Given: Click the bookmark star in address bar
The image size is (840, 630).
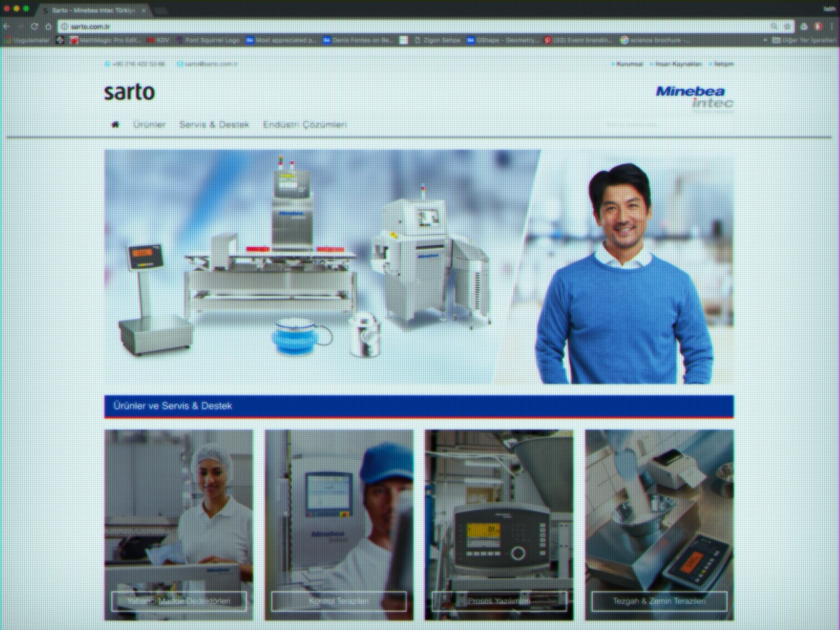Looking at the screenshot, I should (787, 27).
